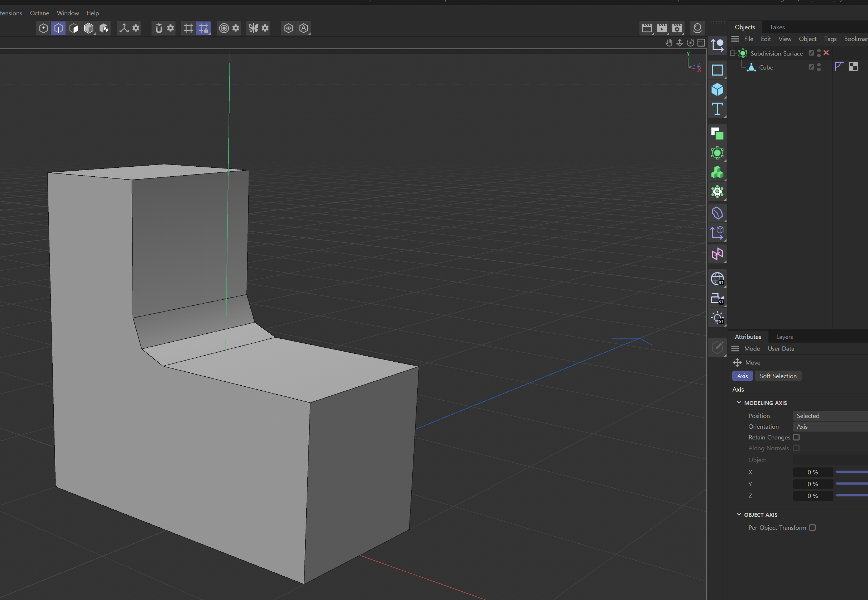The height and width of the screenshot is (600, 868).
Task: Open the Layers tab beside Attributes
Action: 784,337
